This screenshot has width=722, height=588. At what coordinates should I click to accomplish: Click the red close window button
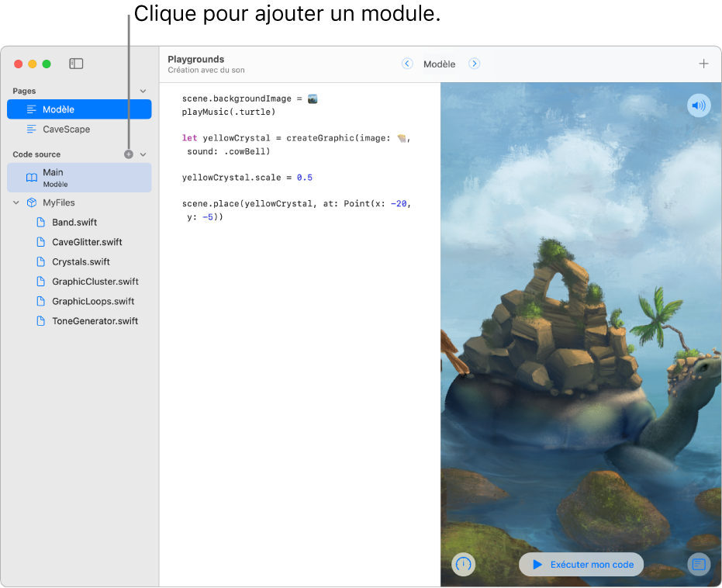pos(19,64)
